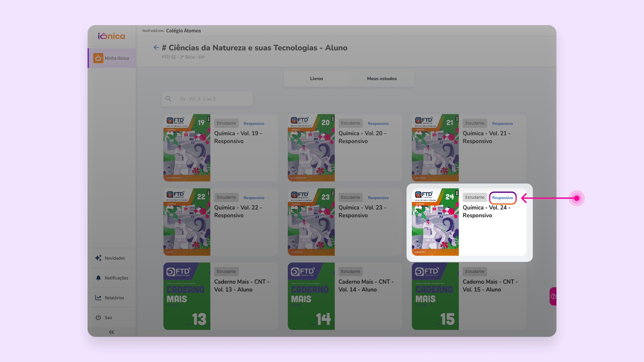644x362 pixels.
Task: Click the Relatórios chart icon
Action: click(x=98, y=298)
